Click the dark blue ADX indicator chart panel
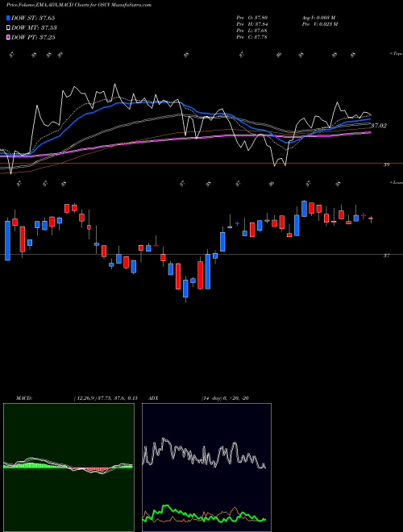403x532 pixels. [x=206, y=468]
